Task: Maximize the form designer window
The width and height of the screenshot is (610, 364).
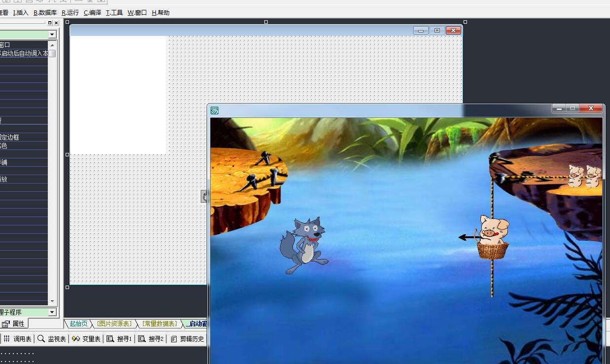Action: click(x=437, y=30)
